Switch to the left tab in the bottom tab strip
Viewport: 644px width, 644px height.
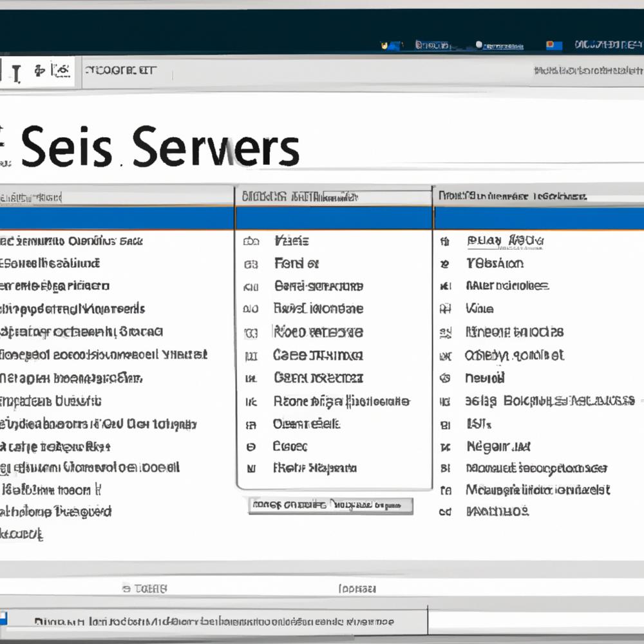point(145,588)
